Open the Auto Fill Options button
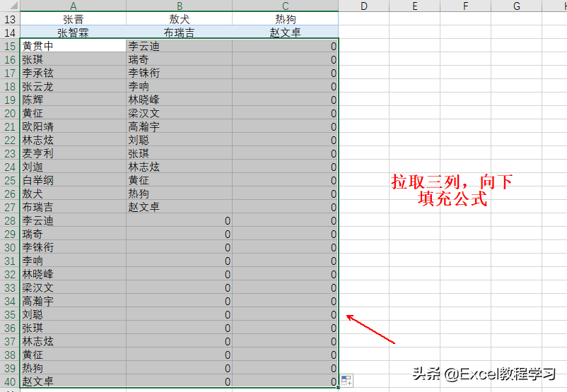567x392 pixels. [346, 381]
